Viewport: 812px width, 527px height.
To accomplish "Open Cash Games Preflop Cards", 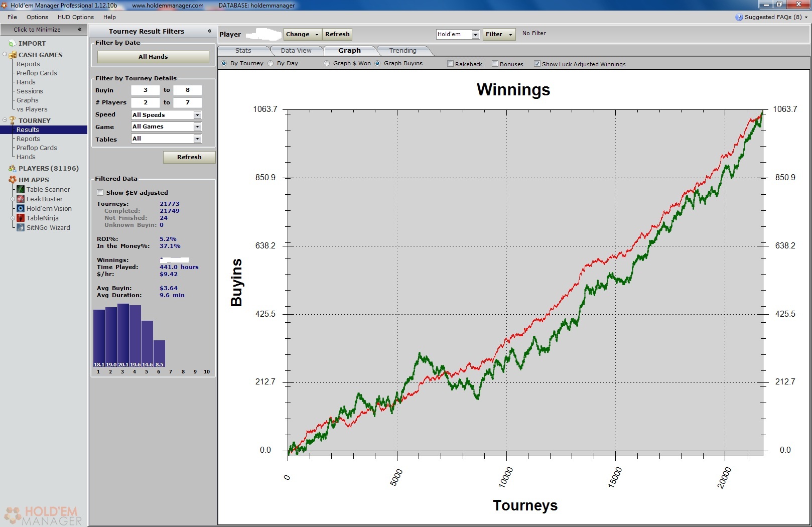I will 37,73.
